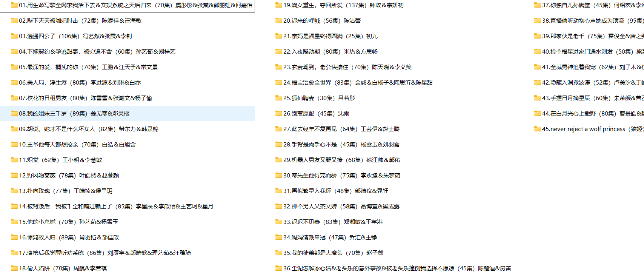Select the folder name 04.下嫁契约＆孕逃甜妻
Viewport: 644px width, 276px height.
pyautogui.click(x=49, y=51)
